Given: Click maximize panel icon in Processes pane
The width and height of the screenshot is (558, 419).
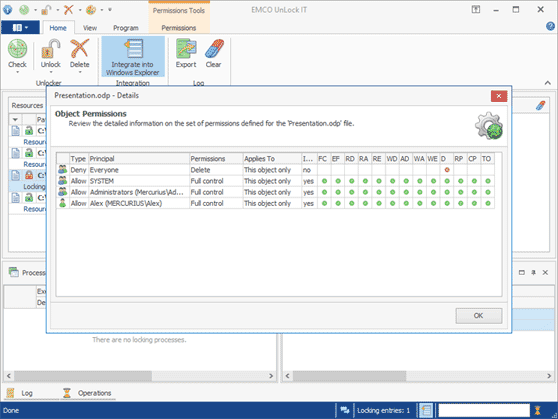Looking at the screenshot, I should [x=522, y=272].
